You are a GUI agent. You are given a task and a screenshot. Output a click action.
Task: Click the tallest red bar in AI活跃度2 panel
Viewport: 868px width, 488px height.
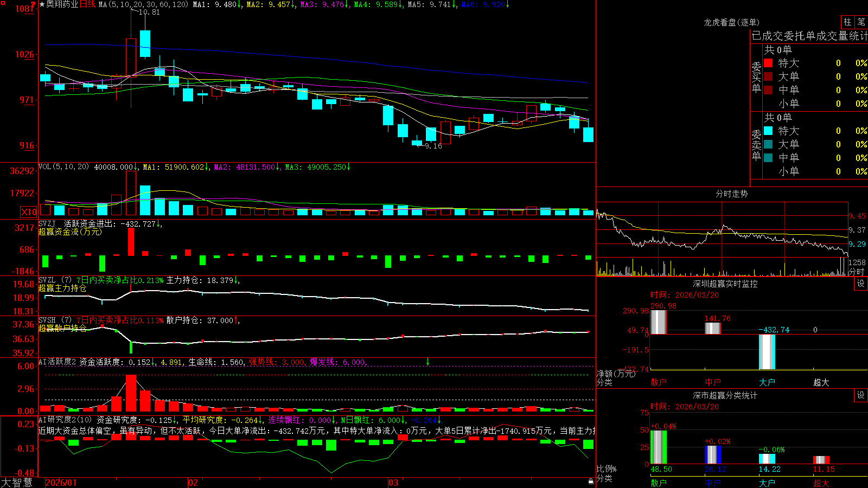131,393
